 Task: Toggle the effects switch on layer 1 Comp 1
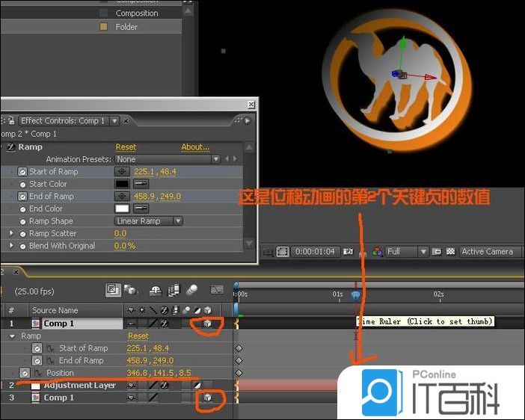pos(164,324)
